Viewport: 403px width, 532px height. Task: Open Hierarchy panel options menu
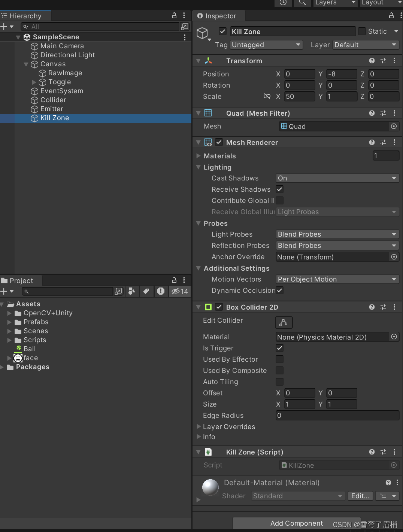pos(184,15)
